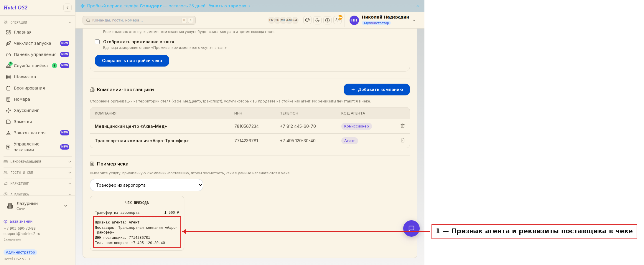Follow the «Узнать о тарифах» link
Image resolution: width=644 pixels, height=265 pixels.
point(227,6)
